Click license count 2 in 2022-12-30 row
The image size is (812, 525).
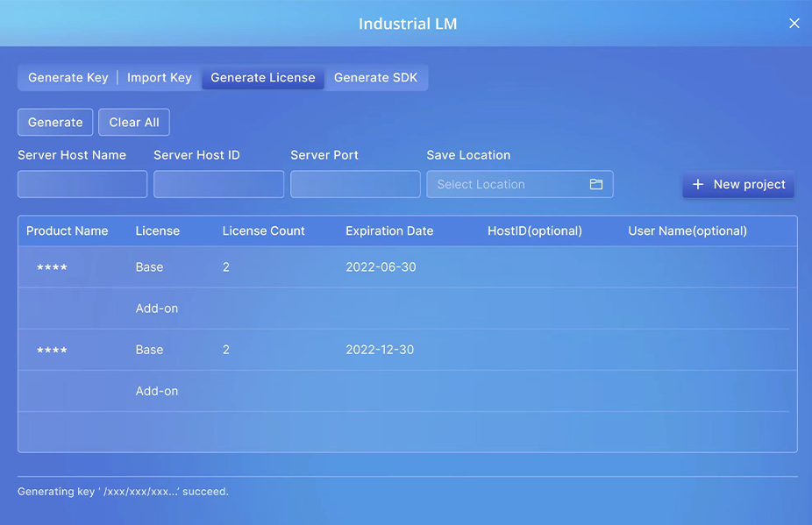pyautogui.click(x=225, y=350)
